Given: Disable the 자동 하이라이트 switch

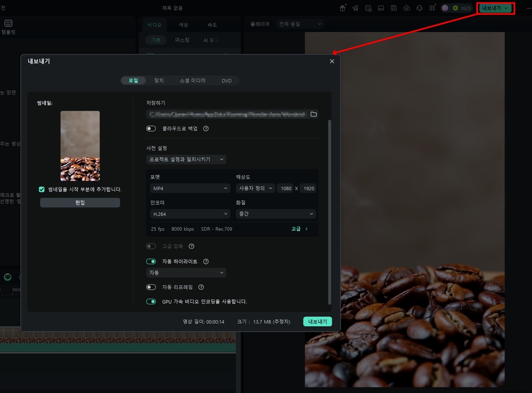Looking at the screenshot, I should [151, 261].
